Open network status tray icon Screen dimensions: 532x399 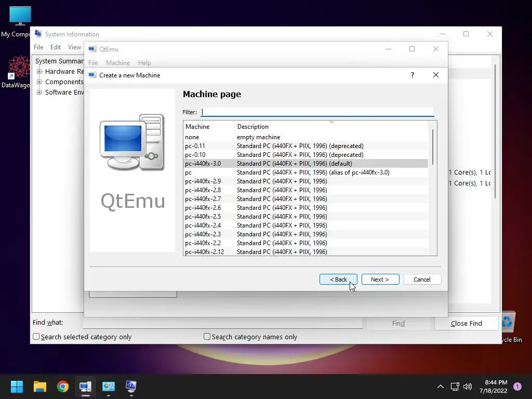click(x=455, y=387)
